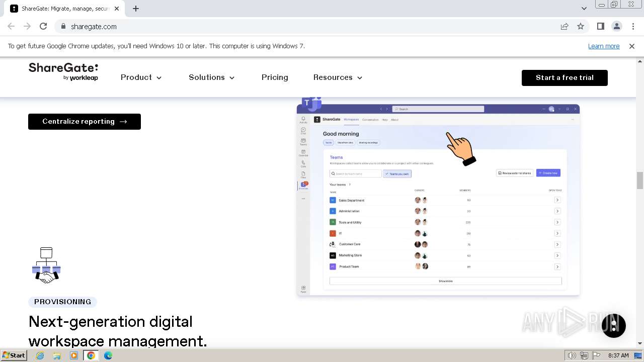
Task: Close the ShareGate browser tab
Action: pyautogui.click(x=116, y=9)
